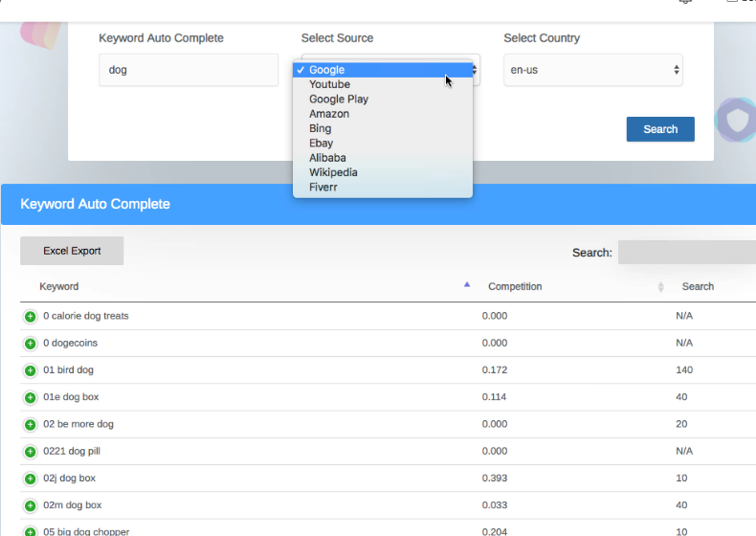Expand row for 0 dogecoins keyword
The height and width of the screenshot is (536, 756).
point(30,344)
